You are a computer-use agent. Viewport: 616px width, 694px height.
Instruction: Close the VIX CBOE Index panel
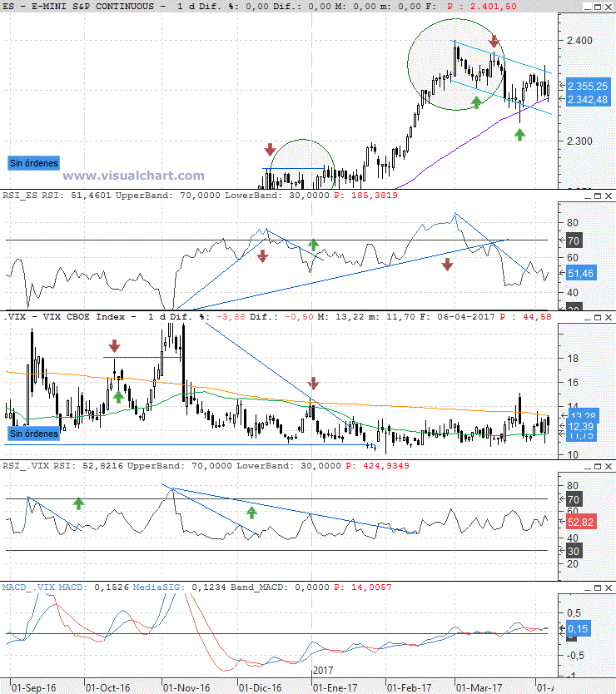click(608, 317)
